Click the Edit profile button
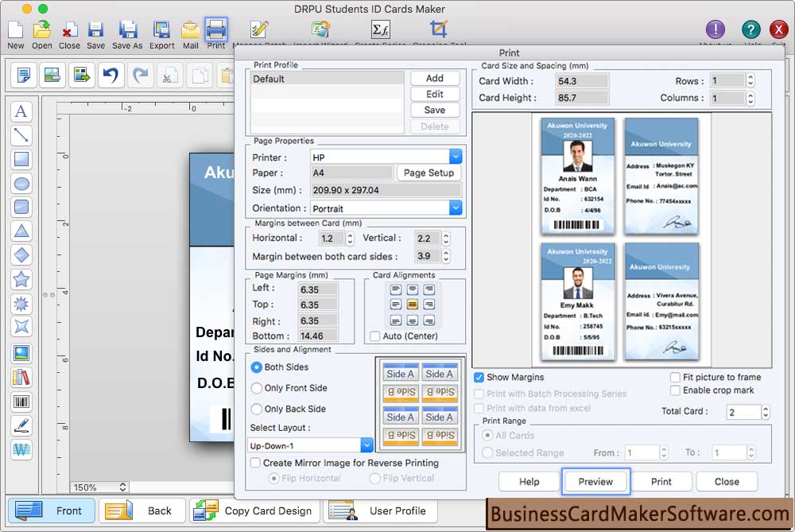The height and width of the screenshot is (532, 795). [x=435, y=95]
